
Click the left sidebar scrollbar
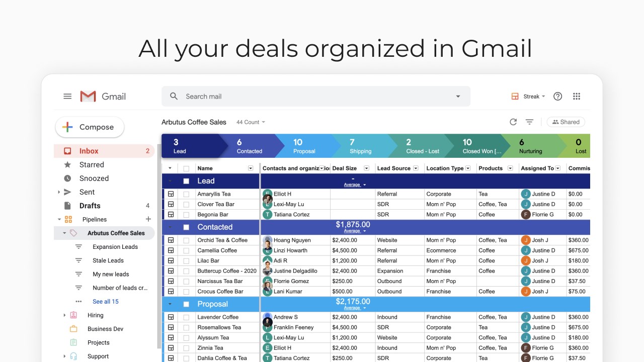pos(159,246)
